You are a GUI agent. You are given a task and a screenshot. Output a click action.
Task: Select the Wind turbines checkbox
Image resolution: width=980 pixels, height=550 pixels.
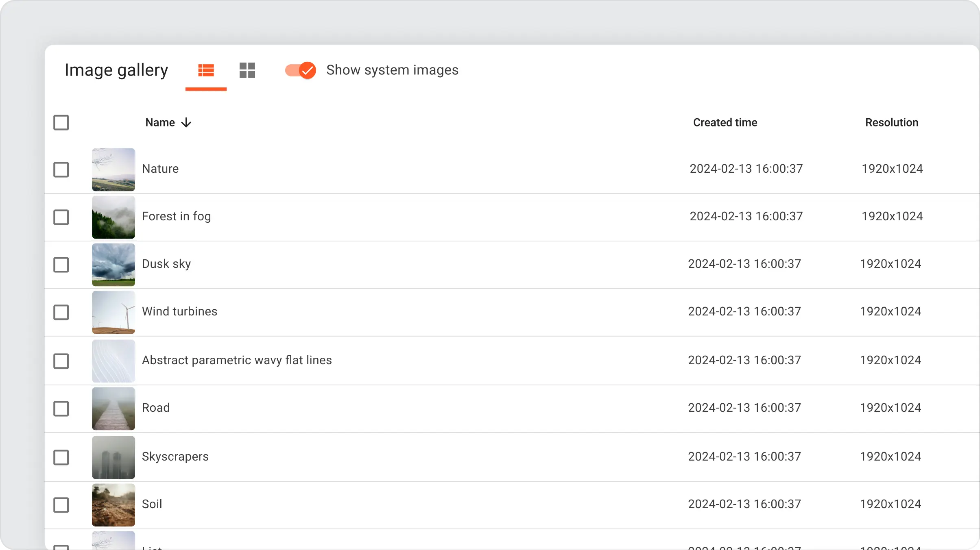(61, 312)
